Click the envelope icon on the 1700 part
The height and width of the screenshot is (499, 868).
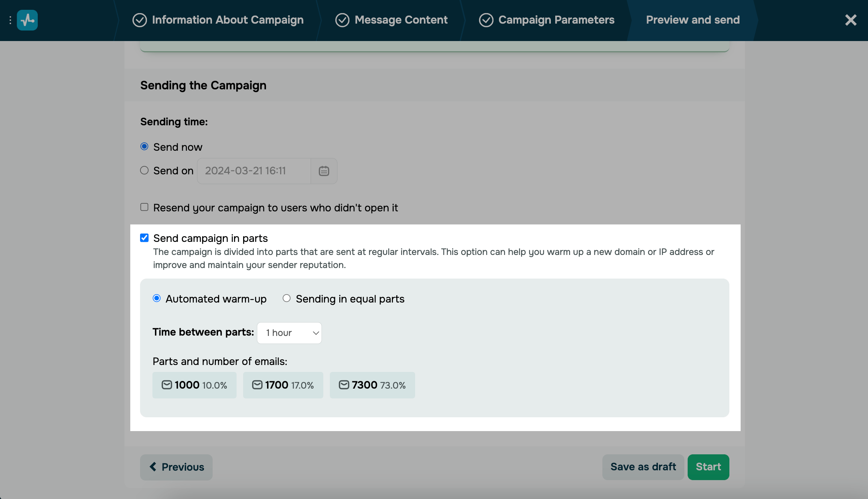click(257, 385)
